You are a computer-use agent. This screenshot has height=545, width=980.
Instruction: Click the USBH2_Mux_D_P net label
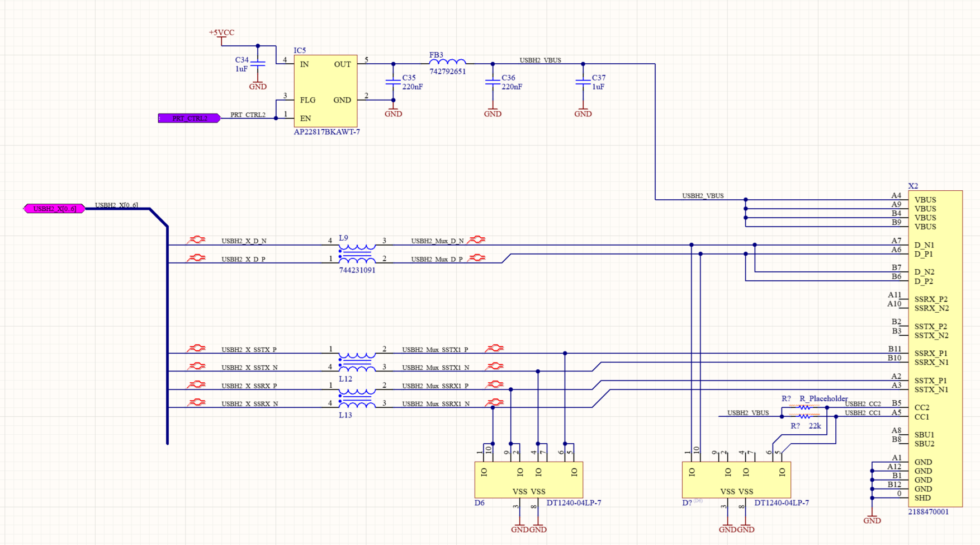point(437,260)
